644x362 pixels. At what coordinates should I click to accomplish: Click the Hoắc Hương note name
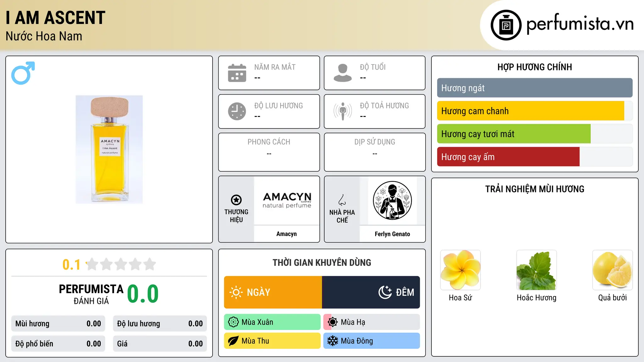pos(536,298)
